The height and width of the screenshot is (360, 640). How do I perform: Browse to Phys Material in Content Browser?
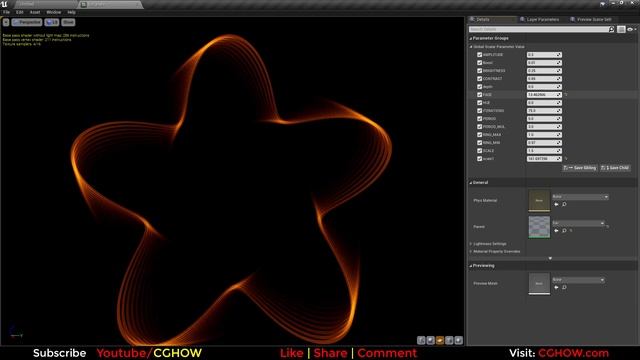pyautogui.click(x=564, y=204)
